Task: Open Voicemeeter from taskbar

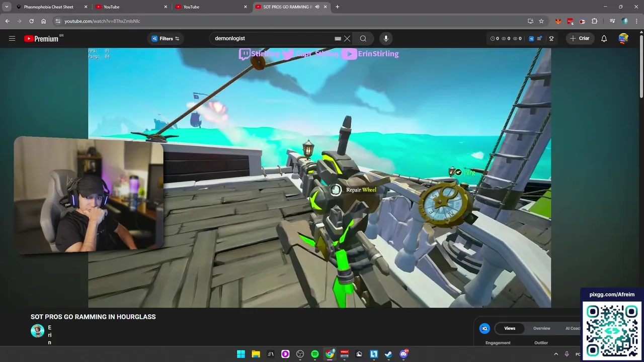Action: pyautogui.click(x=345, y=354)
